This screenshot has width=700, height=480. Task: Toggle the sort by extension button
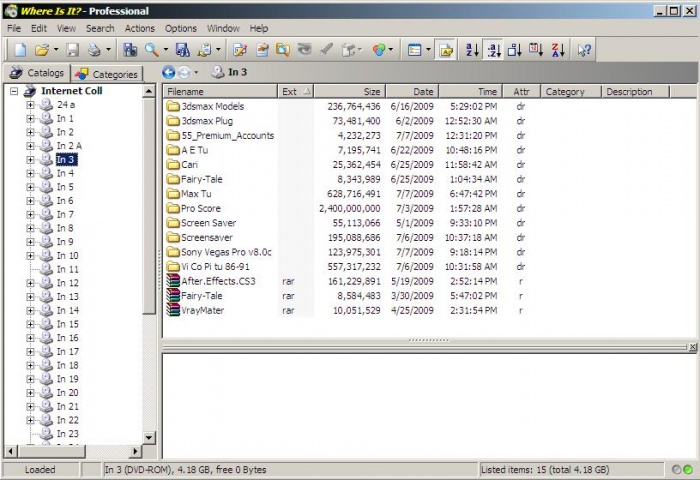click(x=492, y=49)
